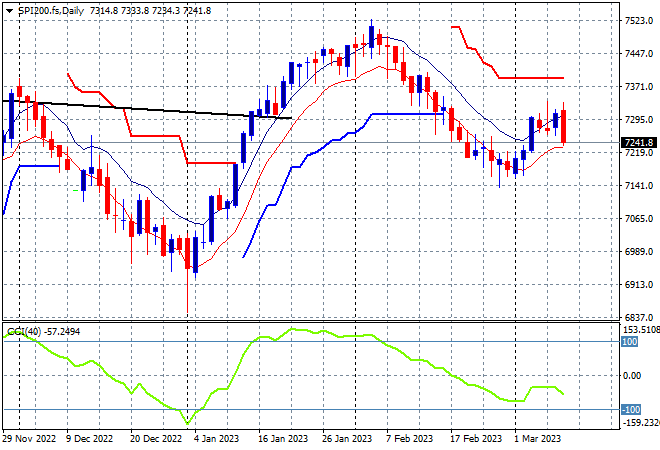Select the 7523.0 price axis label
Viewport: 660px width, 450px height.
pos(639,21)
